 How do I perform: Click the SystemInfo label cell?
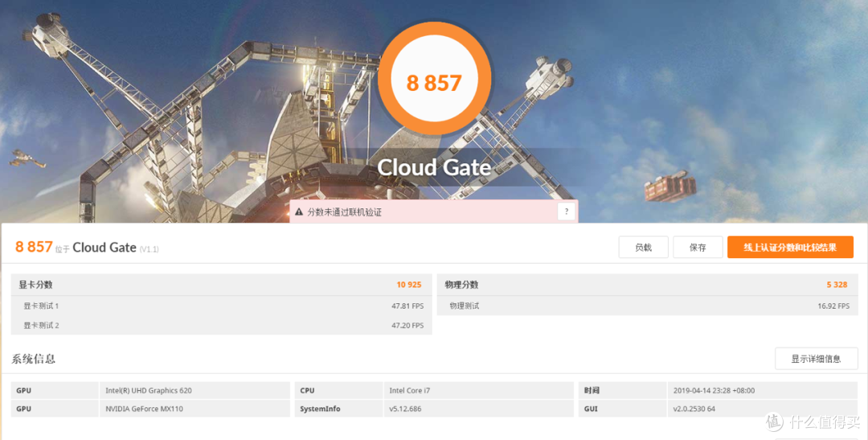(x=338, y=409)
